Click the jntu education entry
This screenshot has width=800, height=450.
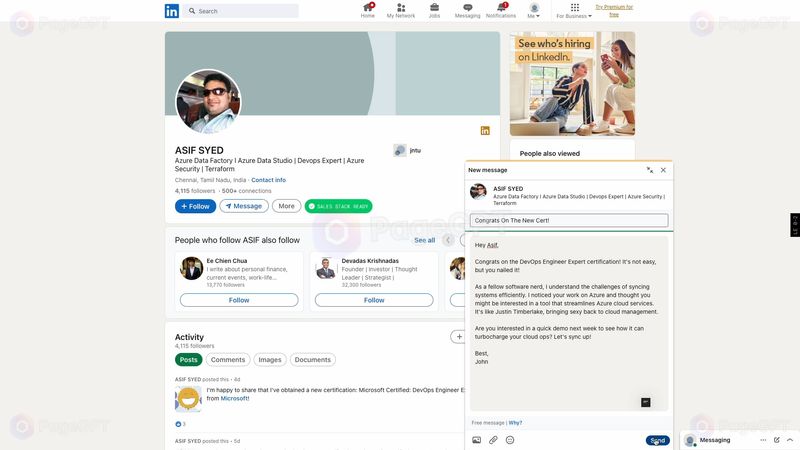tap(407, 151)
